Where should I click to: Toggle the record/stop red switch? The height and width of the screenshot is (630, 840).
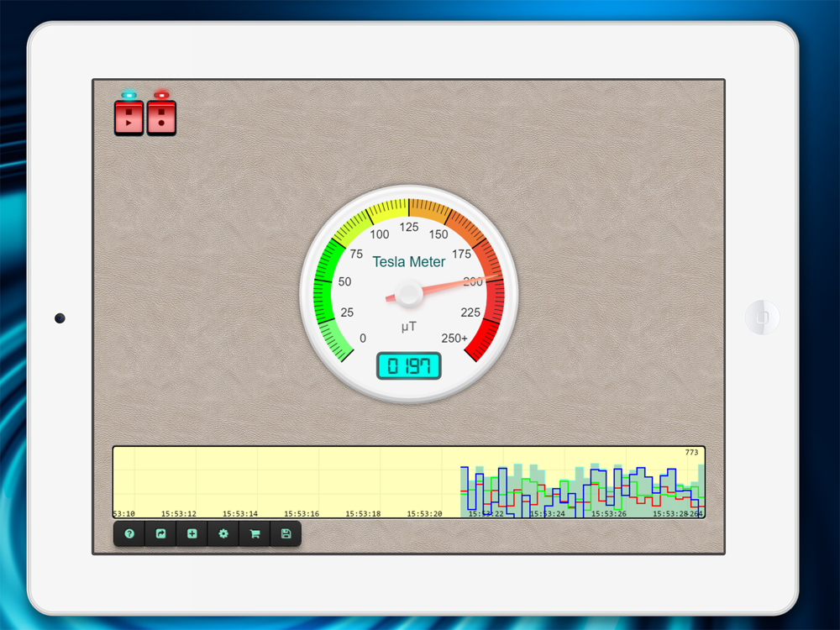161,118
